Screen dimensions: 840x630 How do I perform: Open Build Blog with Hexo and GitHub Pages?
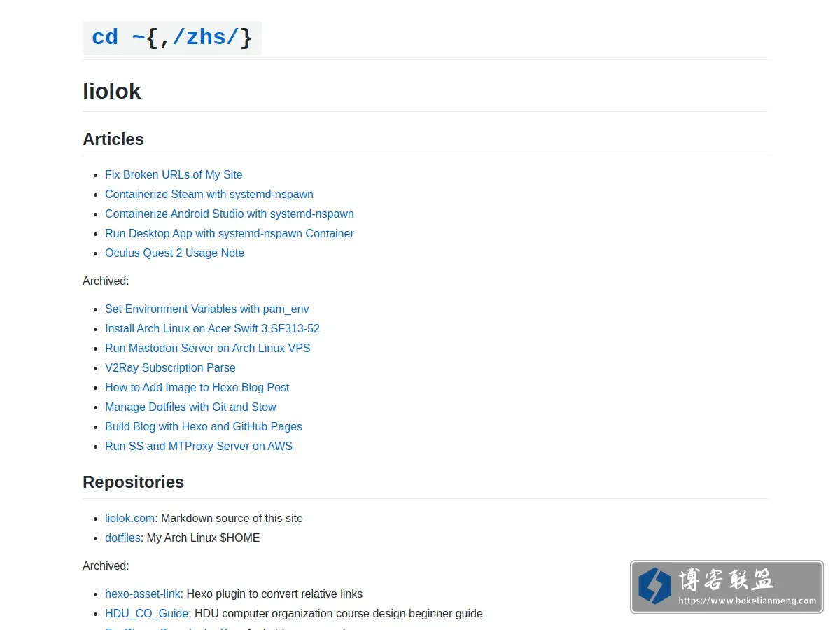(204, 426)
